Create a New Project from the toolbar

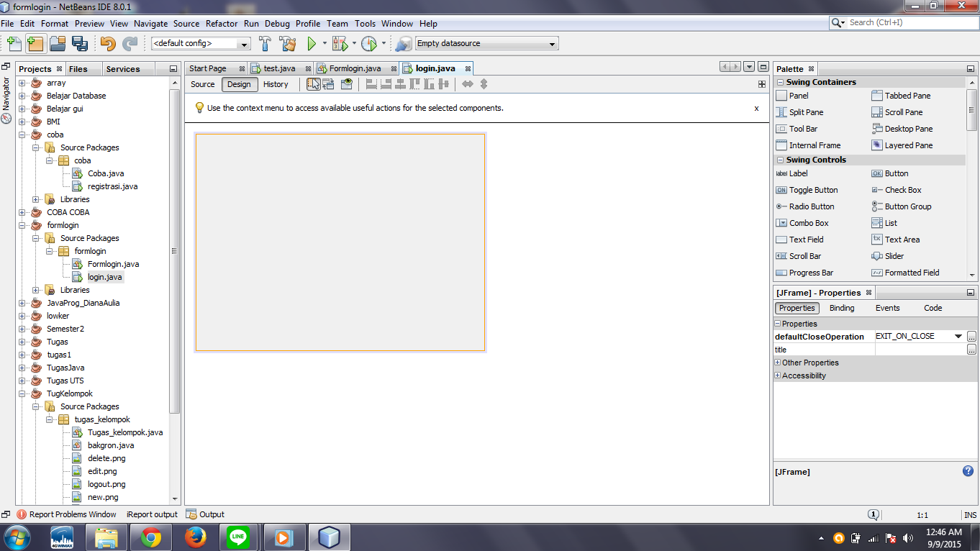tap(34, 43)
